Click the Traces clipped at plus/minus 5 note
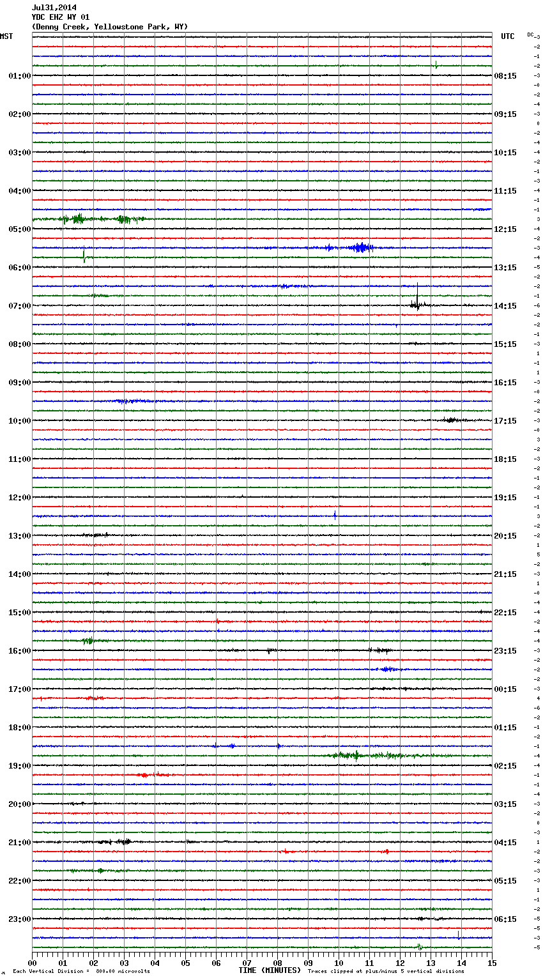 [386, 972]
